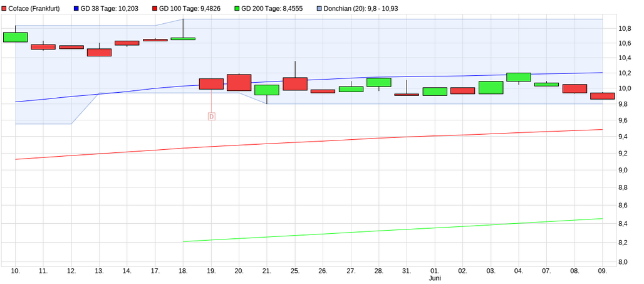Select the green candle on 04. June

pos(519,77)
